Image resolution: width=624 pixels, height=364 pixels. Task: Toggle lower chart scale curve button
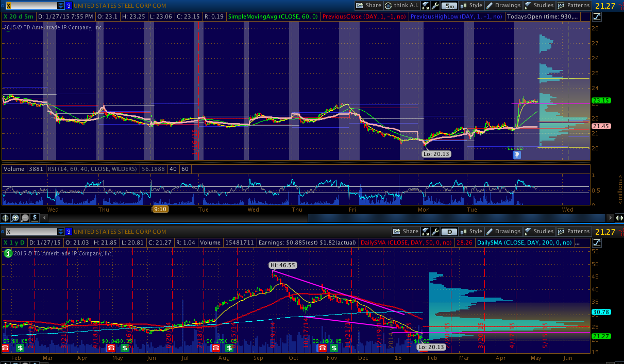click(597, 242)
